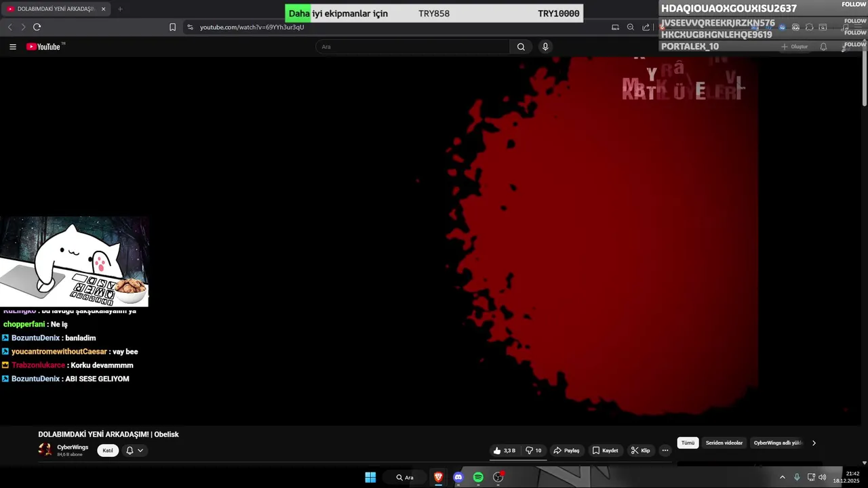Focus the YouTube search field labeled Ara

tap(412, 47)
